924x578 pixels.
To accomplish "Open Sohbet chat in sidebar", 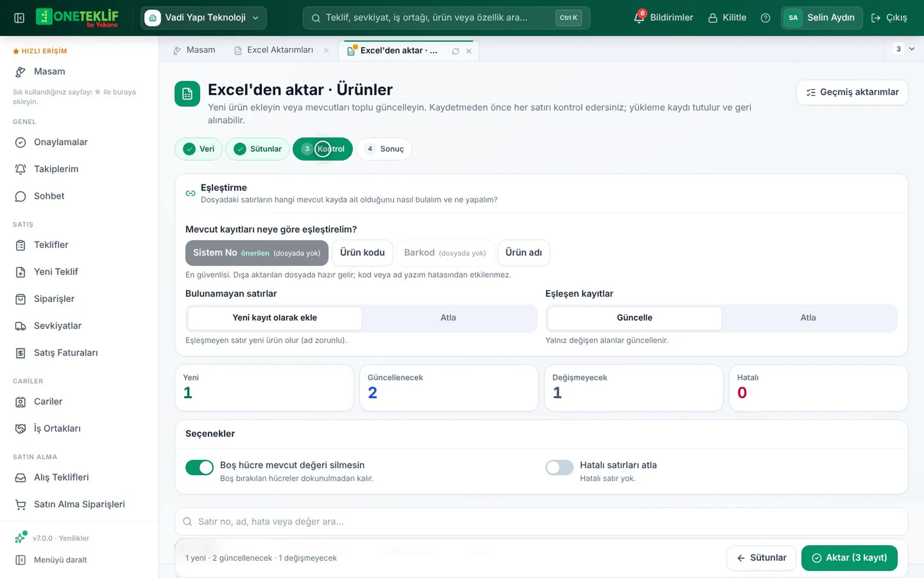I will [x=79, y=196].
